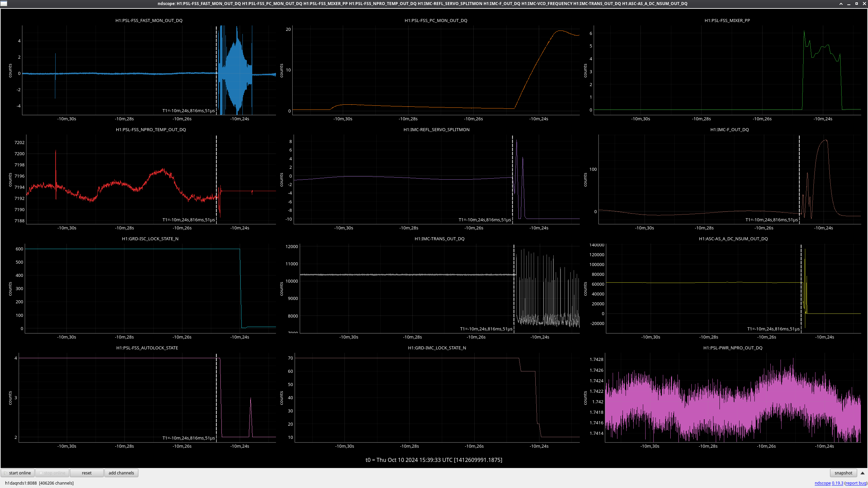Click the add channels button
The height and width of the screenshot is (488, 868).
pos(121,473)
